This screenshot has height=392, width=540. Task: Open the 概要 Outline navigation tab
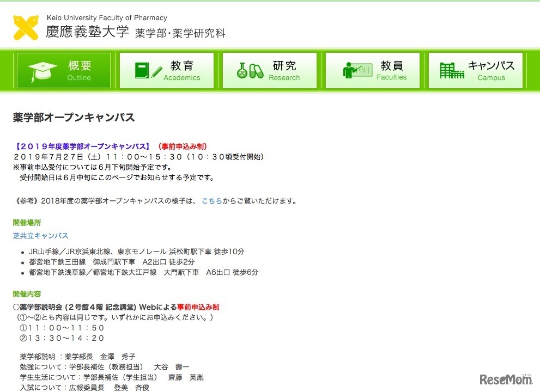pos(63,70)
